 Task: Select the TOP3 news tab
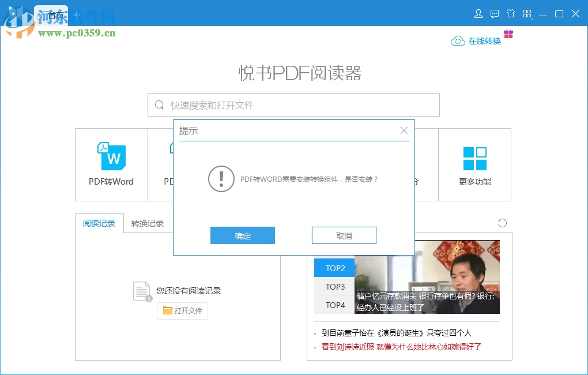point(334,286)
